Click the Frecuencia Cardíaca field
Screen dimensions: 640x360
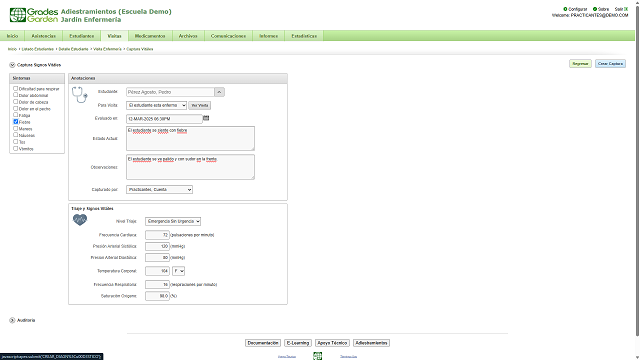point(157,235)
